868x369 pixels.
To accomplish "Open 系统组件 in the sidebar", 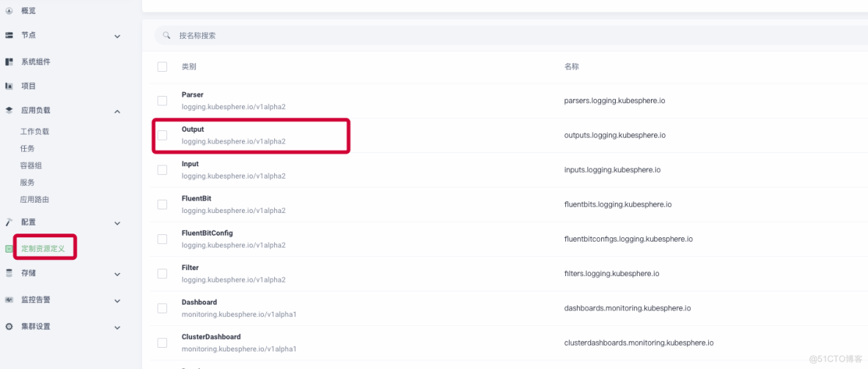I will click(x=35, y=62).
